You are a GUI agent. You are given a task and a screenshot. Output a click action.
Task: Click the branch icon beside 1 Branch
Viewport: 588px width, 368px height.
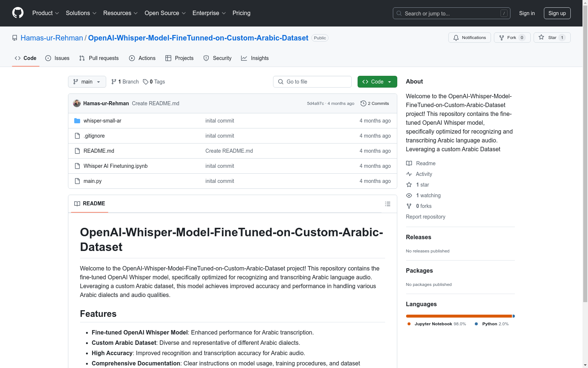coord(114,82)
